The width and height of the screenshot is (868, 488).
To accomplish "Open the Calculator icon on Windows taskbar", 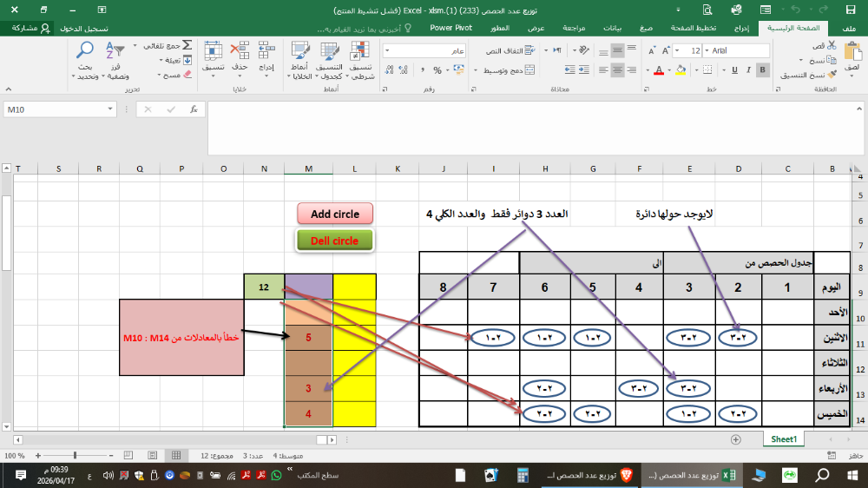I will [x=523, y=475].
